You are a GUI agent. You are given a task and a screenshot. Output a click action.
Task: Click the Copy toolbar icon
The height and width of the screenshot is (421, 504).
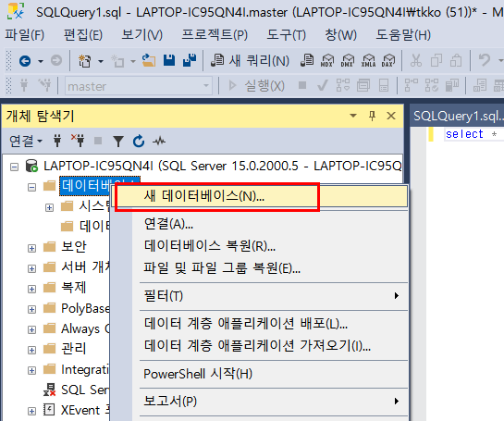tap(436, 60)
